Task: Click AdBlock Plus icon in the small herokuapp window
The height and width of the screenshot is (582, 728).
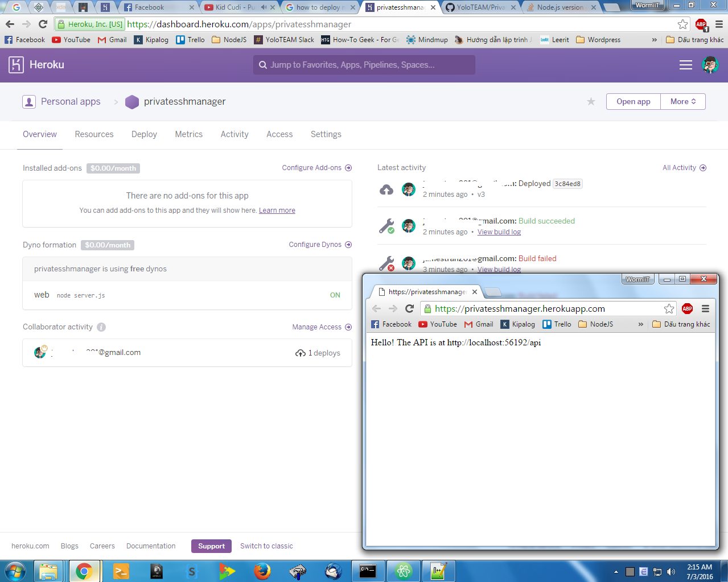Action: tap(687, 309)
